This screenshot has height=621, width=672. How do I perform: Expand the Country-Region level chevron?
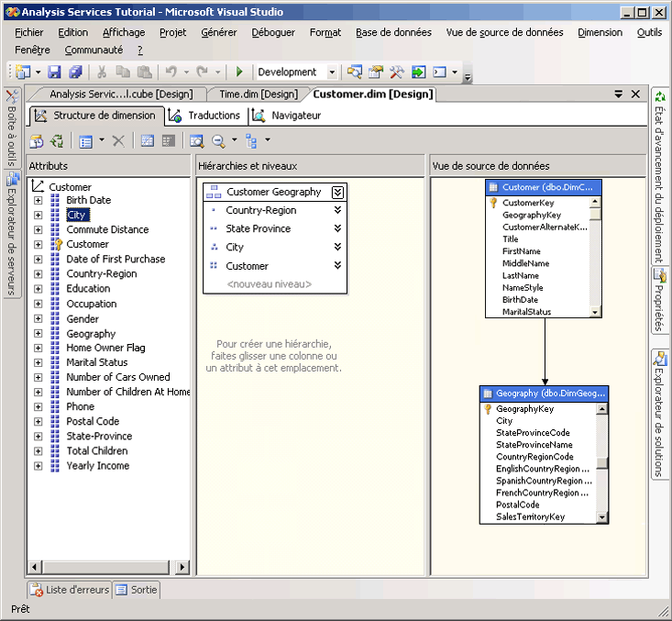pyautogui.click(x=337, y=210)
